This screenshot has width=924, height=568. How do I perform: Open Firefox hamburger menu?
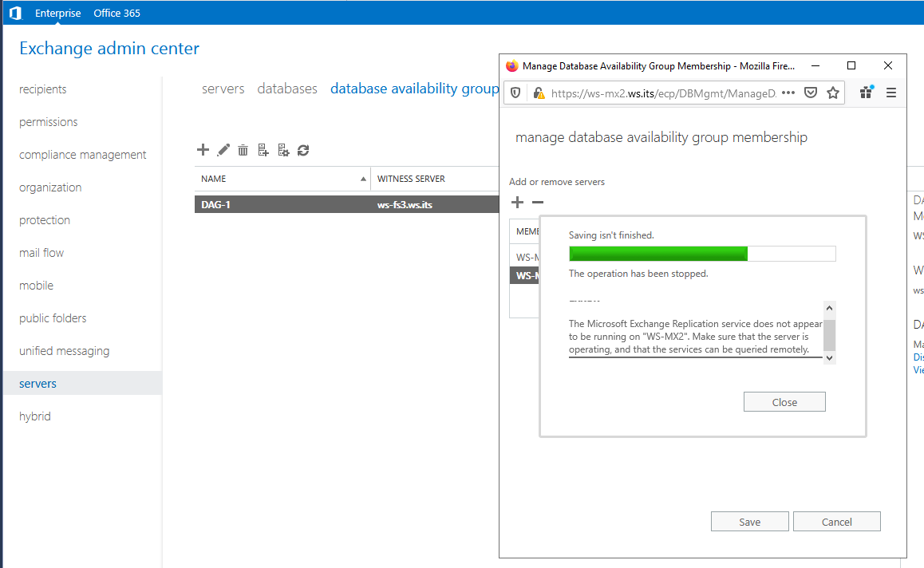[891, 93]
